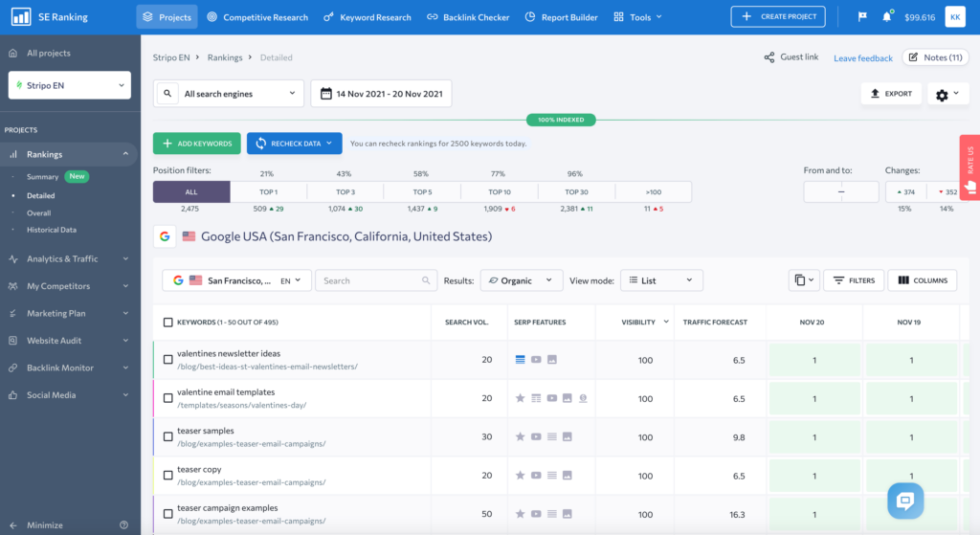Click the image SERP icon for teaser copy
Screen dimensions: 980x535
[567, 476]
